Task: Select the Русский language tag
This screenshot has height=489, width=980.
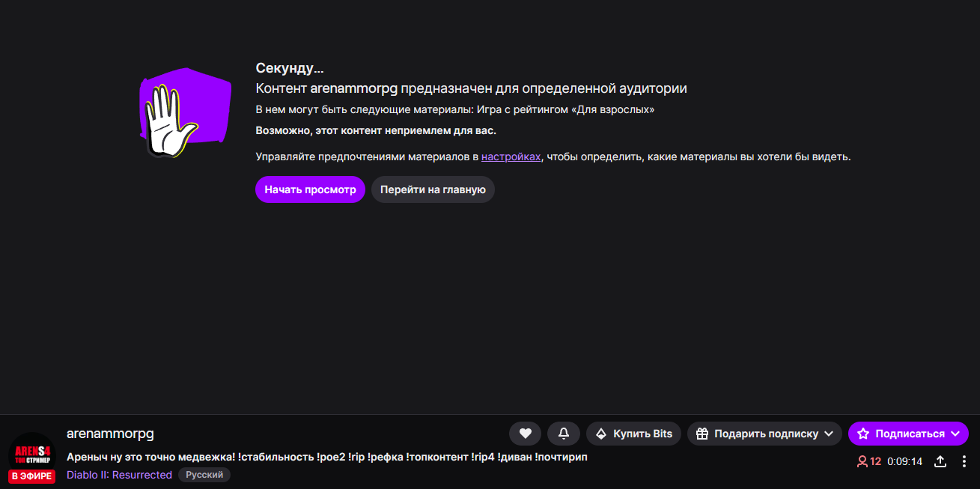Action: [x=204, y=475]
